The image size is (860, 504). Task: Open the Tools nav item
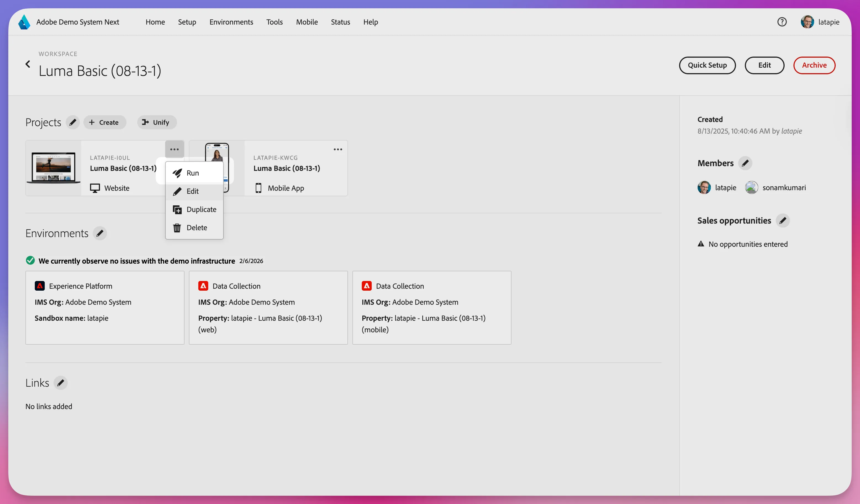[x=275, y=22]
